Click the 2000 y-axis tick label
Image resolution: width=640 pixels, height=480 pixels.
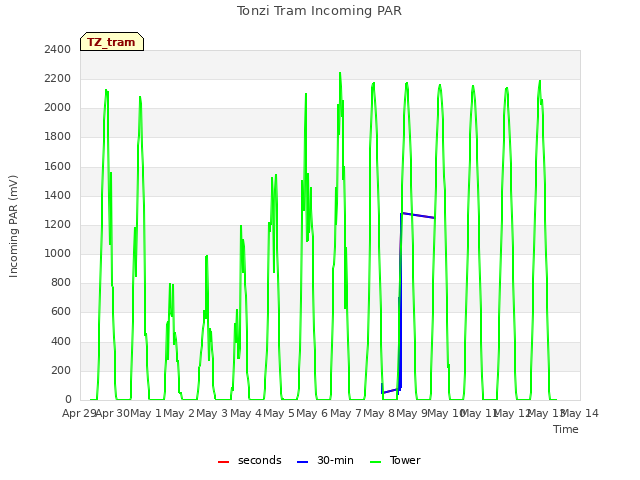click(x=58, y=107)
